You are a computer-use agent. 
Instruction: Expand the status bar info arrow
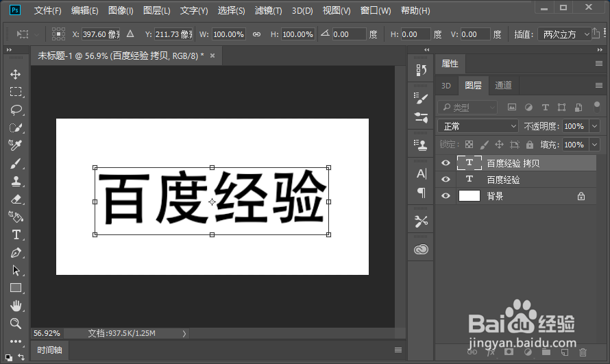point(184,333)
